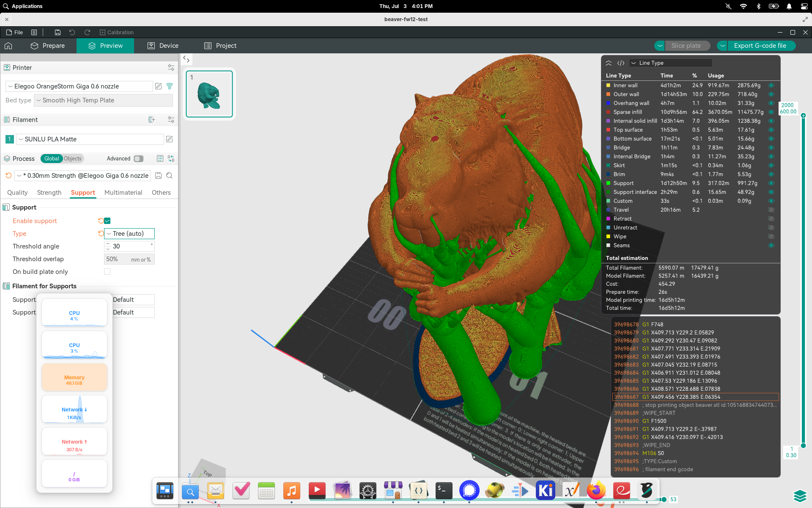The height and width of the screenshot is (508, 812).
Task: Open the Tree (auto) support type dropdown
Action: (x=129, y=234)
